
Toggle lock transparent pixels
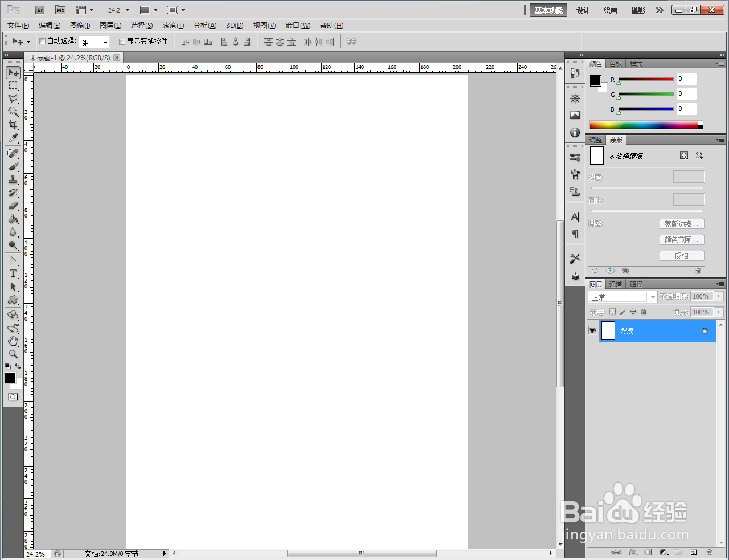(x=612, y=312)
